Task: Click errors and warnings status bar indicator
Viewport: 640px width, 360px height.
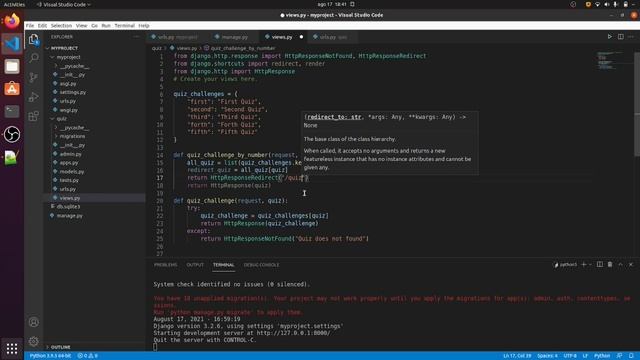Action: [87, 356]
